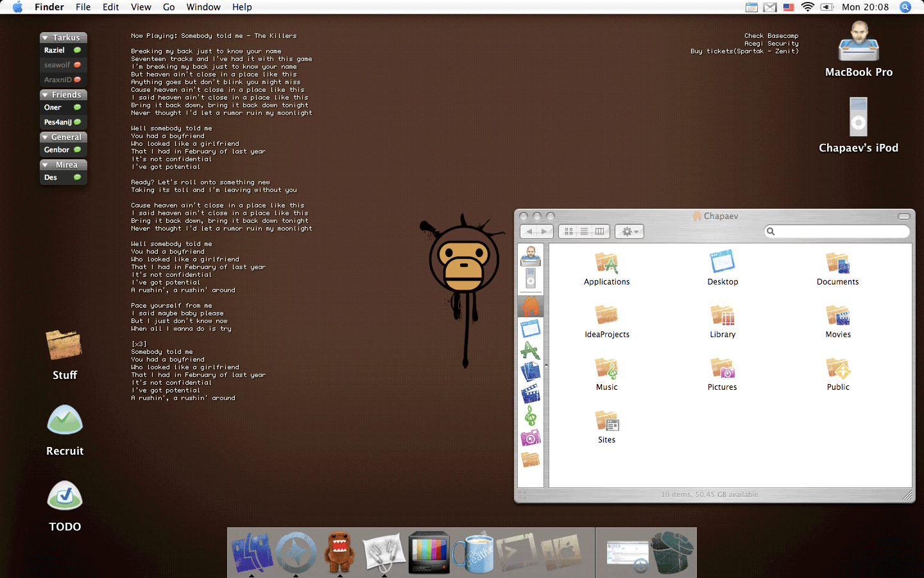The width and height of the screenshot is (924, 578).
Task: Open Documents from the Finder sidebar
Action: click(531, 372)
